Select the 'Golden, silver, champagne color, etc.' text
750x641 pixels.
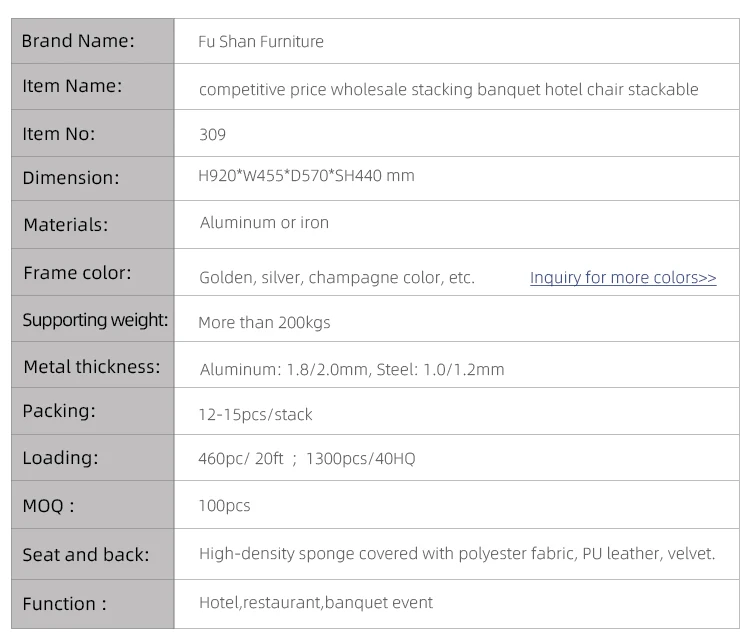pos(337,277)
